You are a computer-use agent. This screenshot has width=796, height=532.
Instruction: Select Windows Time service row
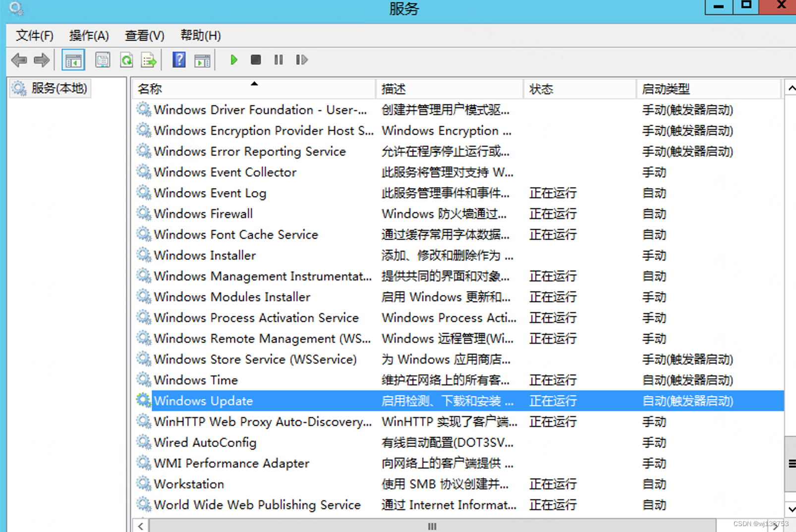tap(459, 380)
